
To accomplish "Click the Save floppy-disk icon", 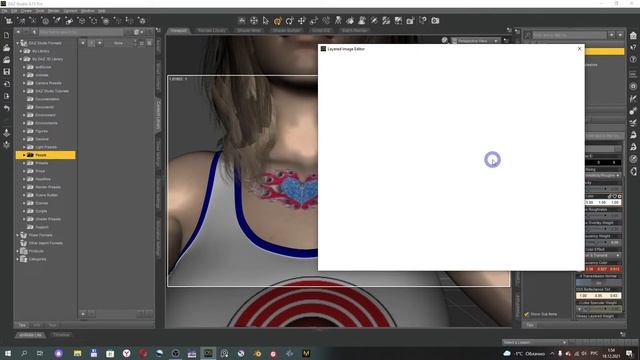I will [x=7, y=72].
